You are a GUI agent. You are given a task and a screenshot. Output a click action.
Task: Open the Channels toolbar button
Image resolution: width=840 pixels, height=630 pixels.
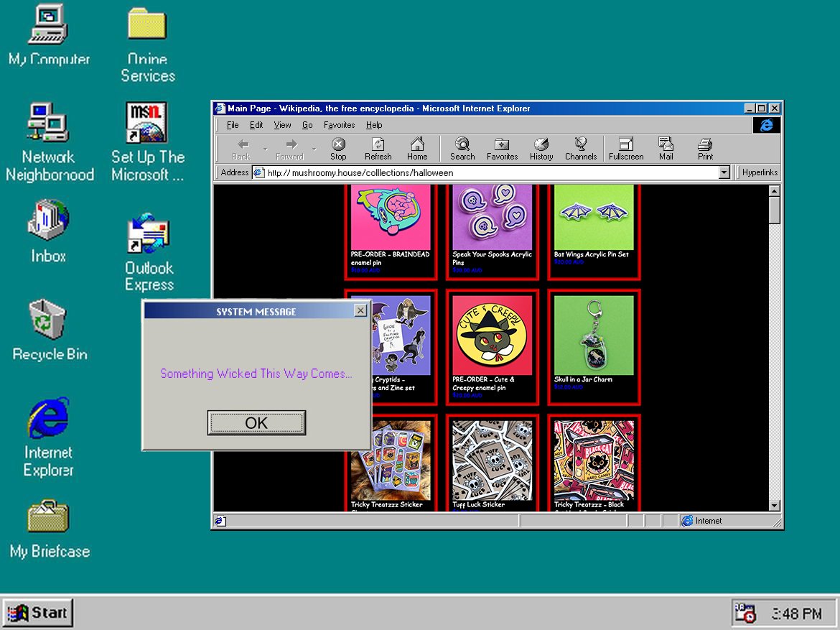581,149
